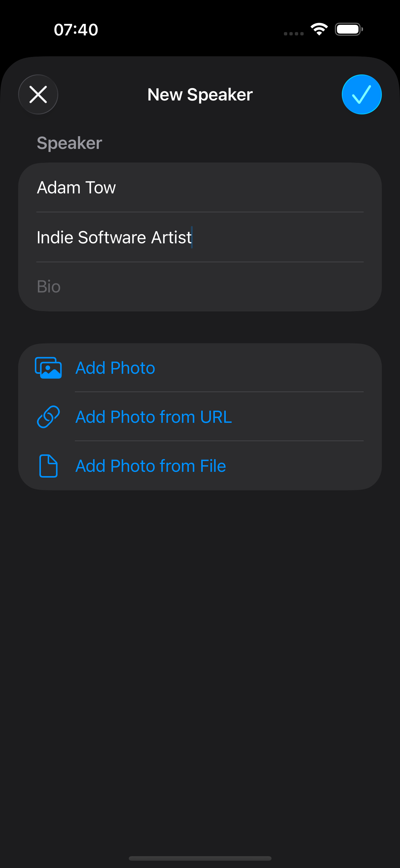
Task: Select the Add Photo option
Action: (x=115, y=368)
